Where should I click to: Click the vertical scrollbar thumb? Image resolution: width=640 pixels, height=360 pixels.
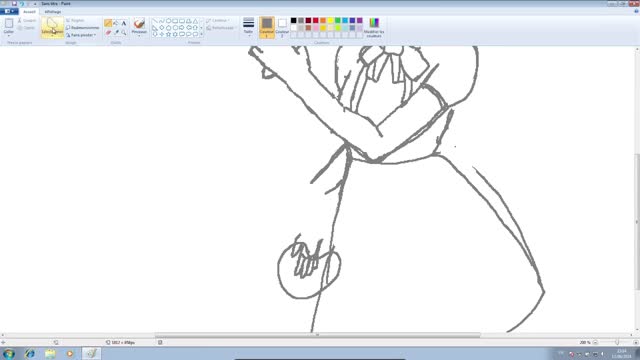click(x=637, y=222)
